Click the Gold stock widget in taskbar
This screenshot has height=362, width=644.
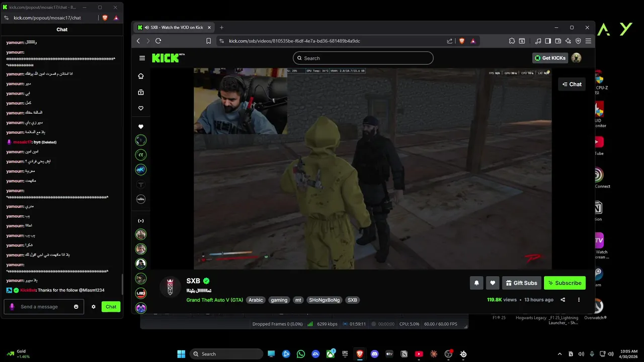pos(18,354)
